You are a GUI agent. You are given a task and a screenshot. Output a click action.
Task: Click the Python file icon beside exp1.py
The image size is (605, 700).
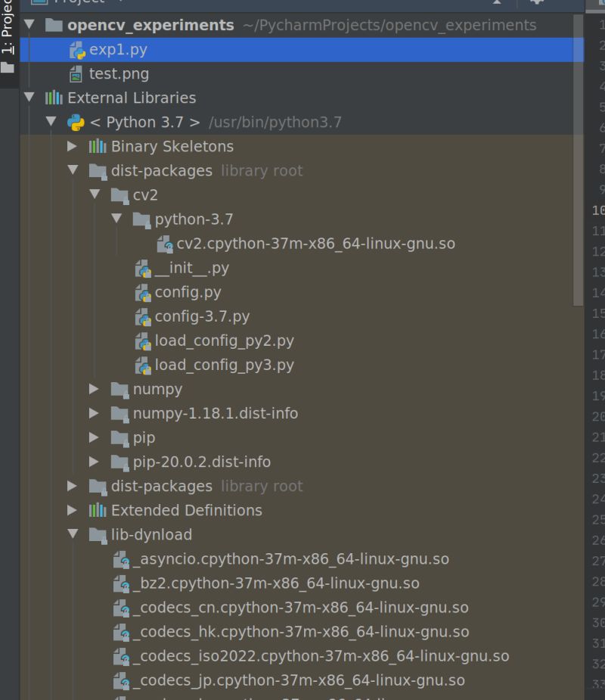point(77,49)
